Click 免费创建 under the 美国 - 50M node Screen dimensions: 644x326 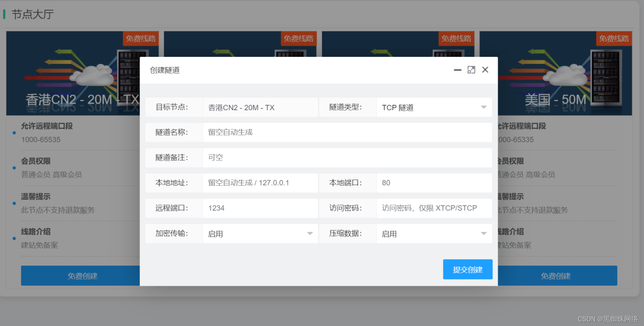(555, 275)
